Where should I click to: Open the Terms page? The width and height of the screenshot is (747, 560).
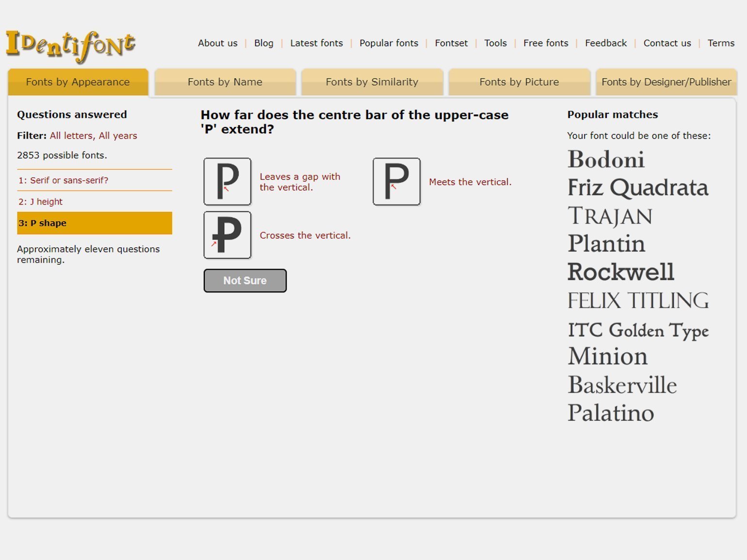(x=721, y=43)
